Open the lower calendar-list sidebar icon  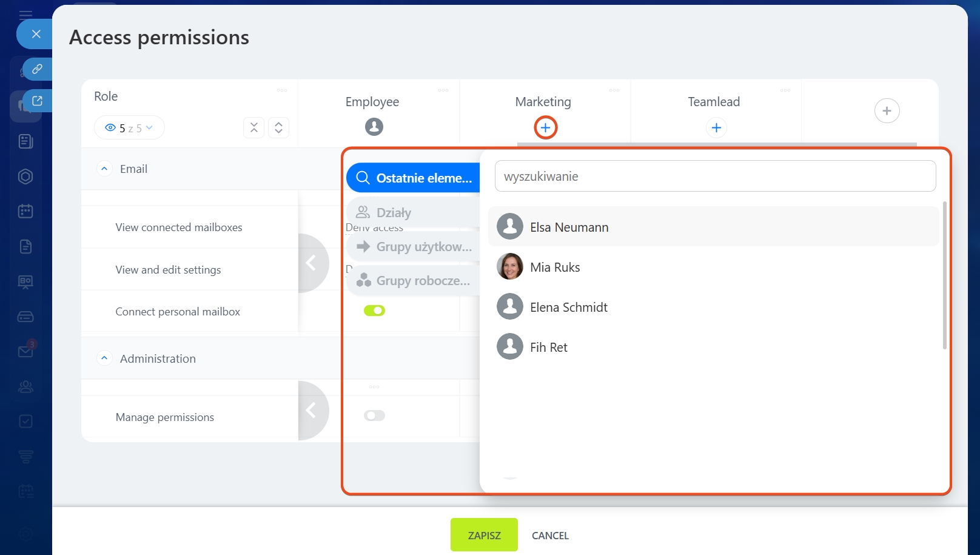click(25, 491)
